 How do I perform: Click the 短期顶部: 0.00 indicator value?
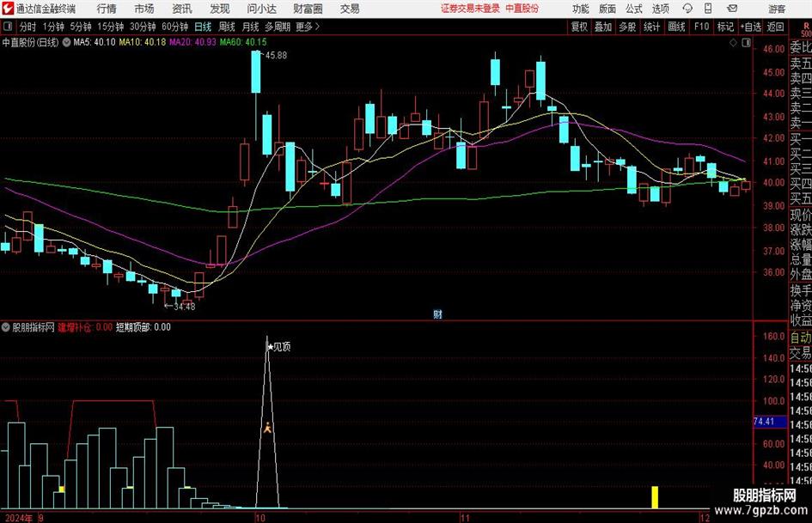coord(143,327)
